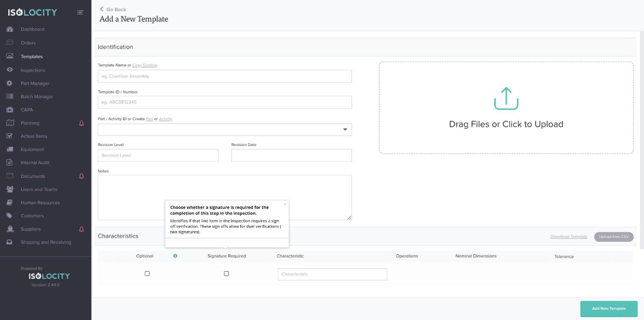Select Batch Manager in the sidebar

37,97
